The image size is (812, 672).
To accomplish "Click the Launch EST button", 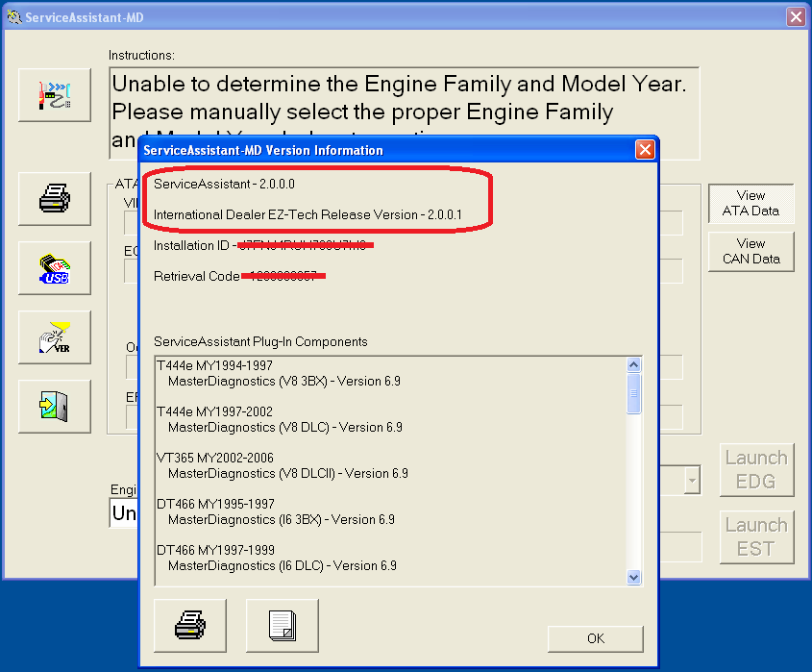I will click(x=756, y=537).
